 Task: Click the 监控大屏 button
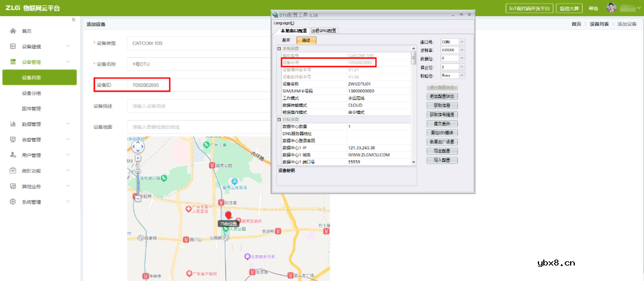tap(569, 8)
